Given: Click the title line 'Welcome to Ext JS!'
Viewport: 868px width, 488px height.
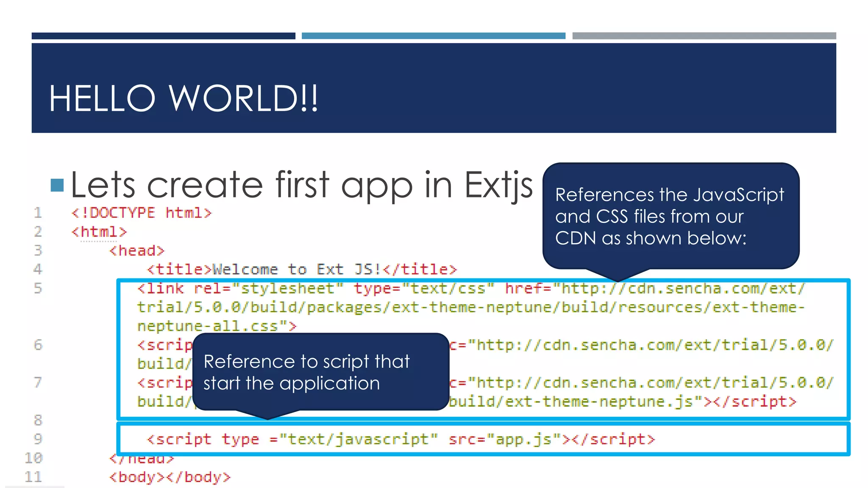Looking at the screenshot, I should pos(302,269).
